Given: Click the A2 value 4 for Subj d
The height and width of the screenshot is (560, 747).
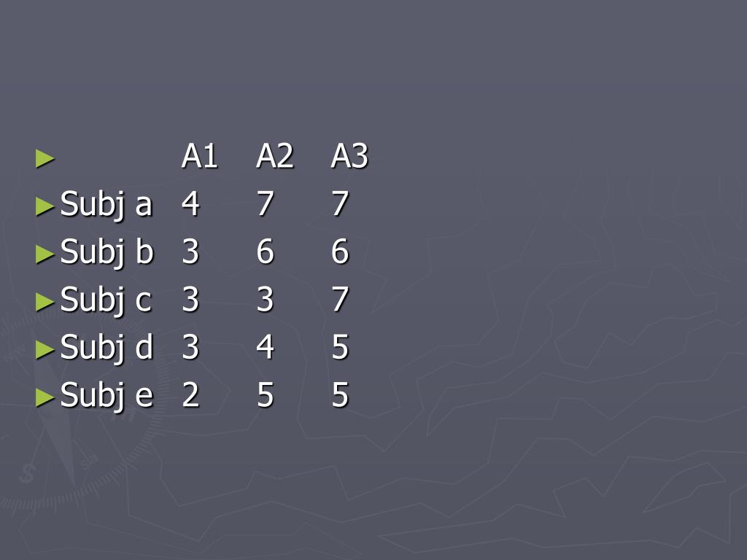Looking at the screenshot, I should tap(265, 349).
